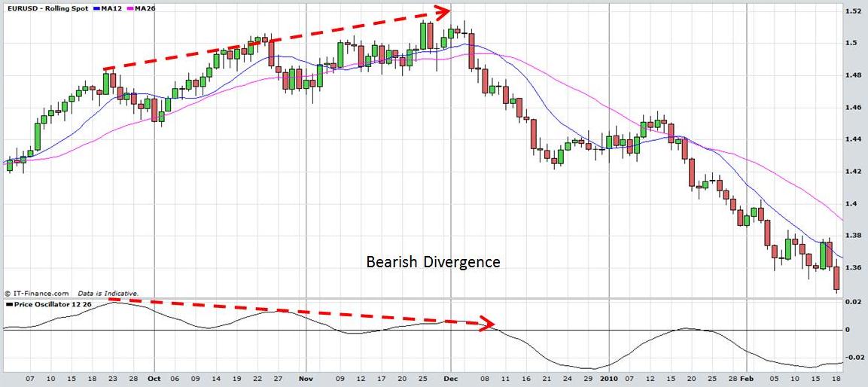The width and height of the screenshot is (868, 387).
Task: Click the 14 date label on time axis
Action: pos(217,379)
